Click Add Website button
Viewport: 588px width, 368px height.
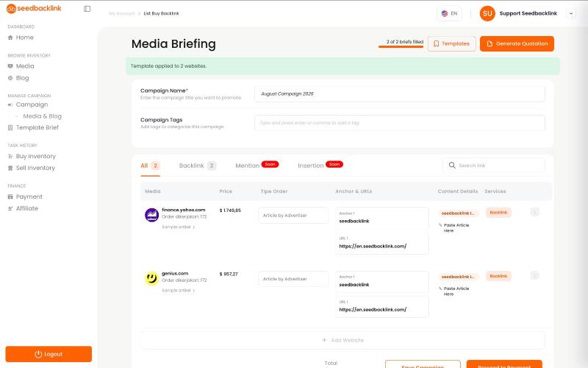click(343, 340)
